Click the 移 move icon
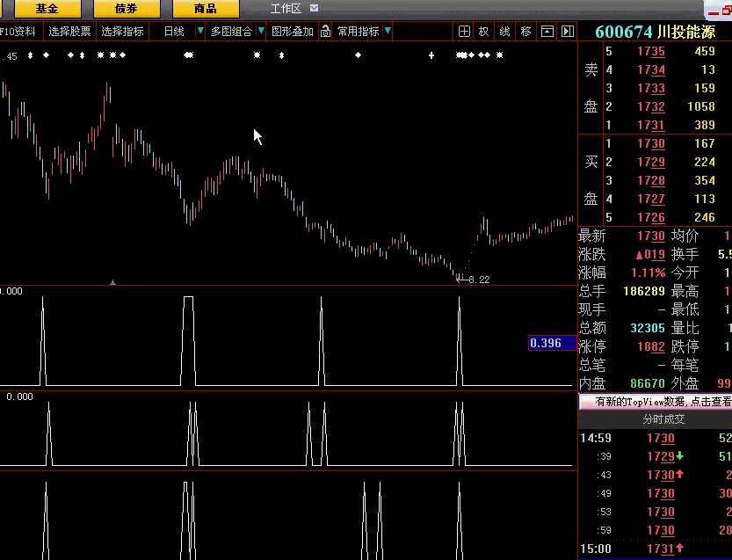The image size is (732, 560). click(x=525, y=32)
